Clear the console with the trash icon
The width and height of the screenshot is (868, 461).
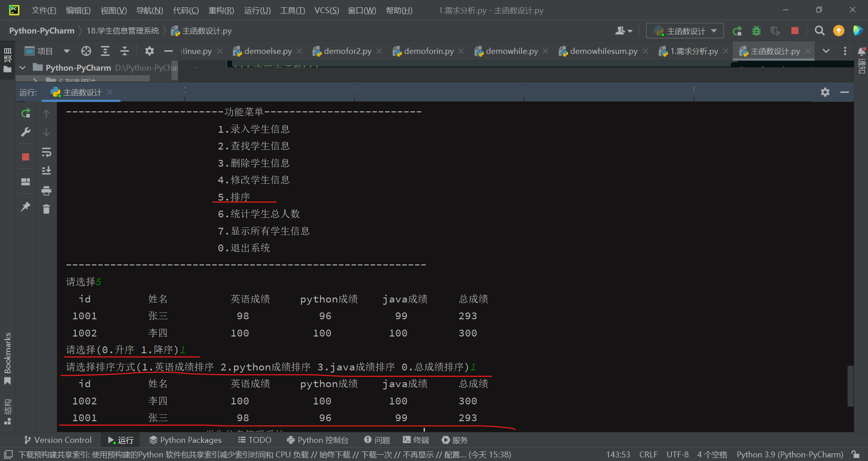click(47, 209)
